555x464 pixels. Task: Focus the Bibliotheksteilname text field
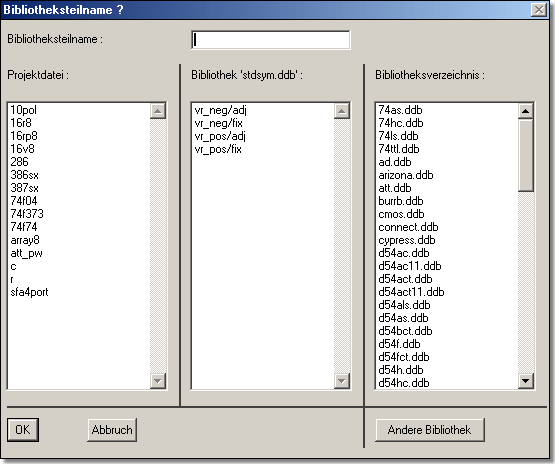click(x=271, y=40)
